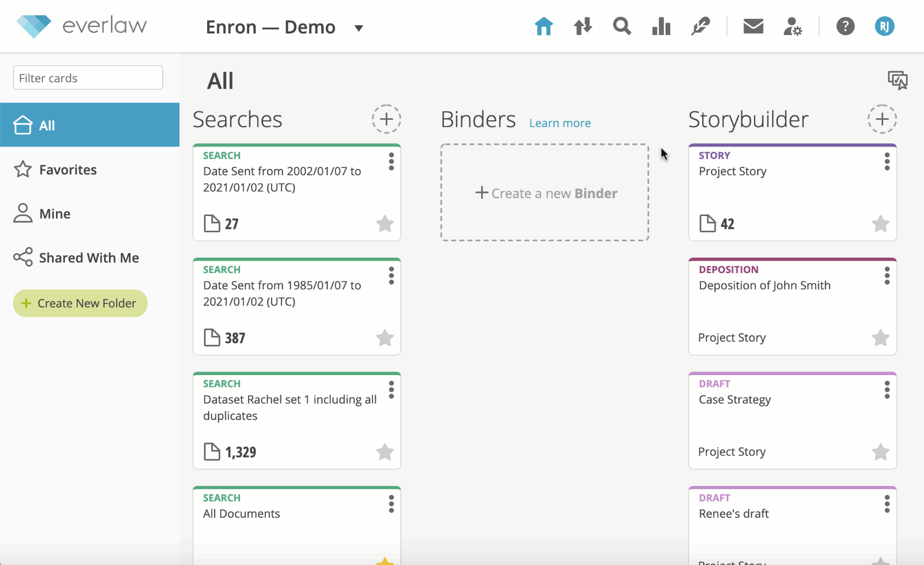This screenshot has width=924, height=565.
Task: Open the 387 documents count on search card
Action: pos(224,338)
